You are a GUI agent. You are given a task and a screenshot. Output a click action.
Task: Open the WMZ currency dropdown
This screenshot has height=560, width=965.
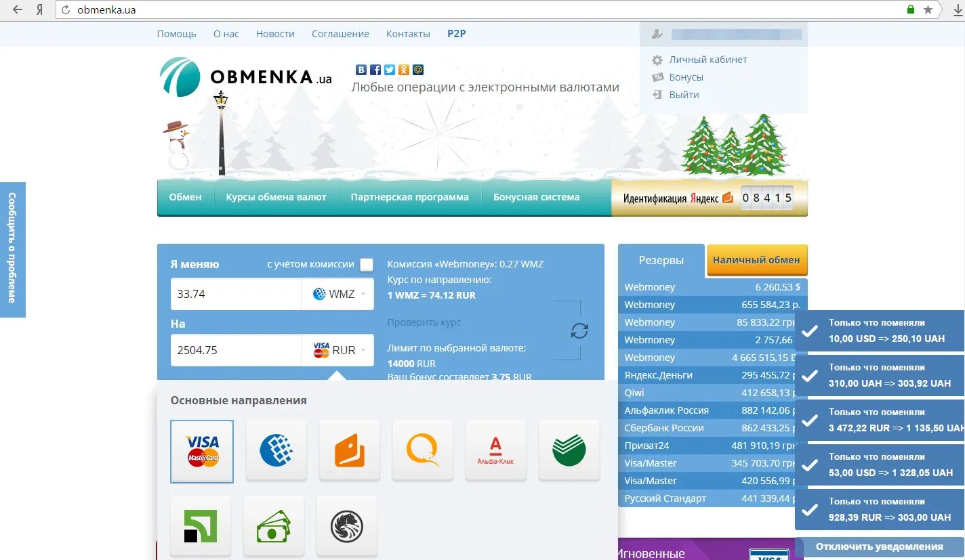(x=337, y=294)
